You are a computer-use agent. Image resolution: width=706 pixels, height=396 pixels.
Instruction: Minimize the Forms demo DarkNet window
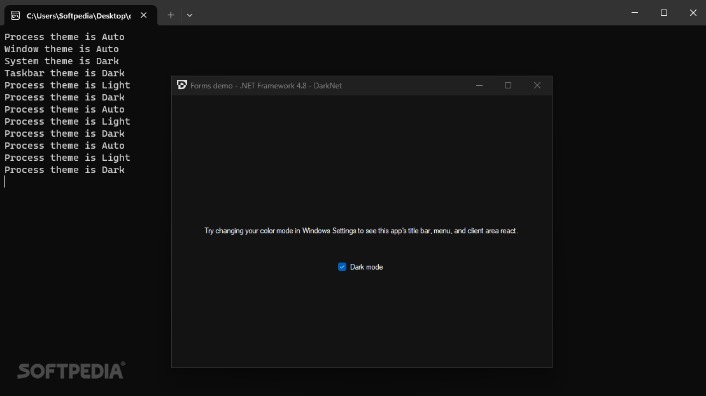click(480, 85)
